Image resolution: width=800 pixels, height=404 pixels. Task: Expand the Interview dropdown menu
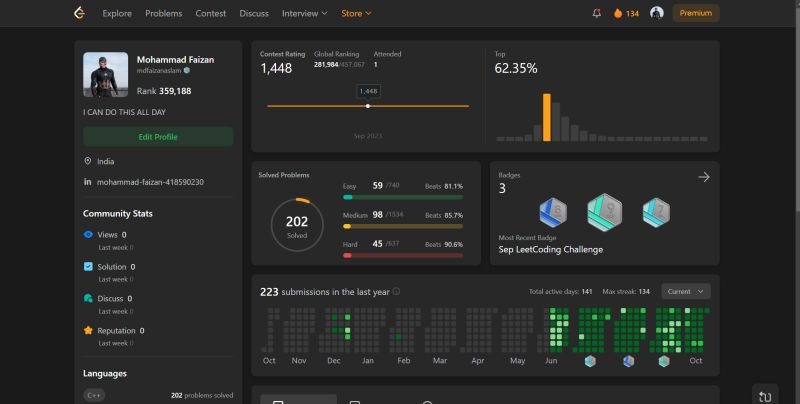click(305, 13)
